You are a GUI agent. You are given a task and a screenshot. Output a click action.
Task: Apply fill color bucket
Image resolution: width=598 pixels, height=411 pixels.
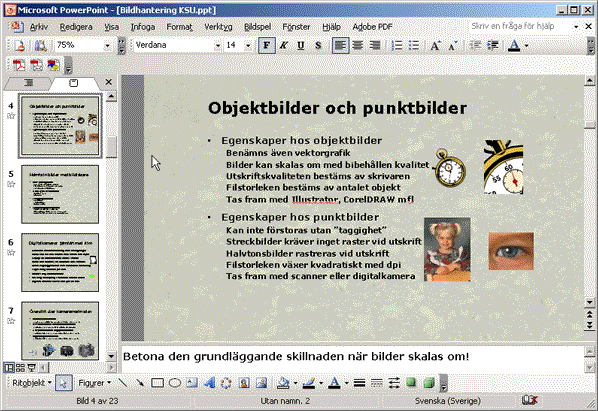[283, 383]
